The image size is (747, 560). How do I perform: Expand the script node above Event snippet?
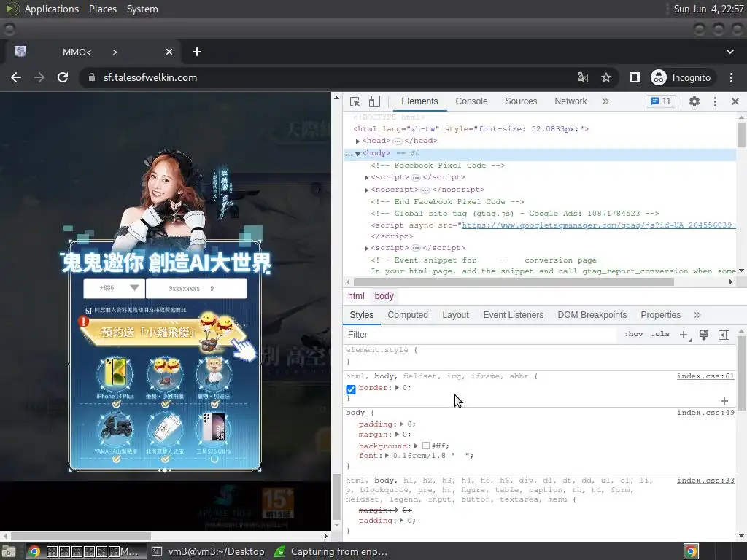click(366, 249)
